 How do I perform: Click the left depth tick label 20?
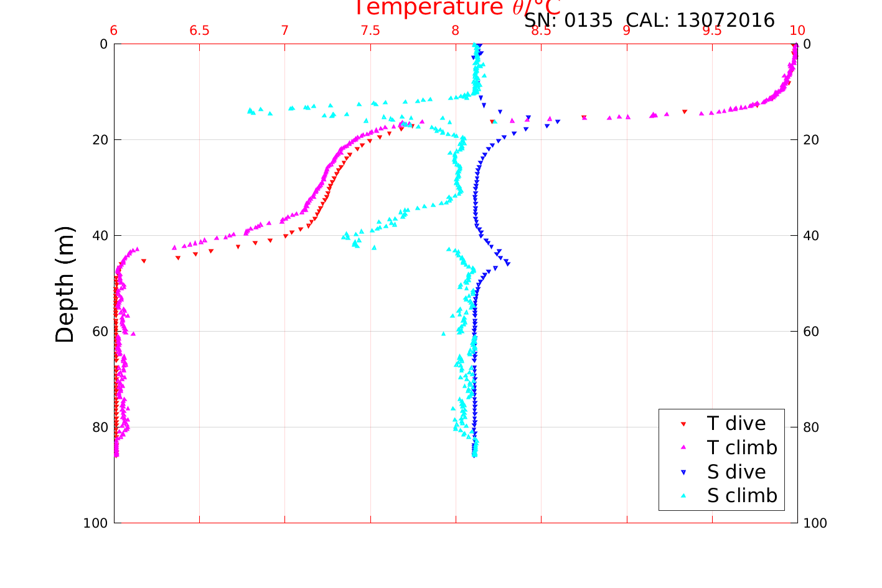(100, 140)
